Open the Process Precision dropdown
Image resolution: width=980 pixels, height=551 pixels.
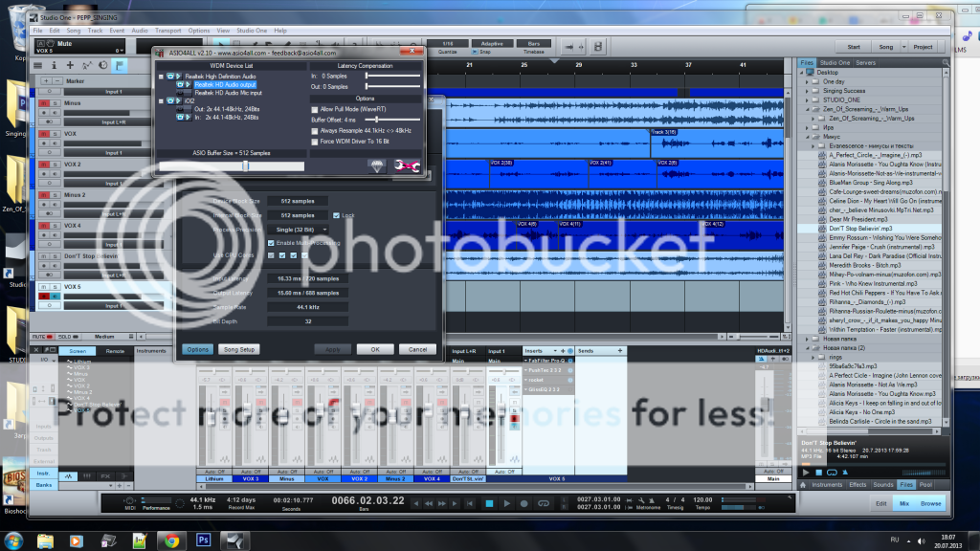pyautogui.click(x=299, y=230)
